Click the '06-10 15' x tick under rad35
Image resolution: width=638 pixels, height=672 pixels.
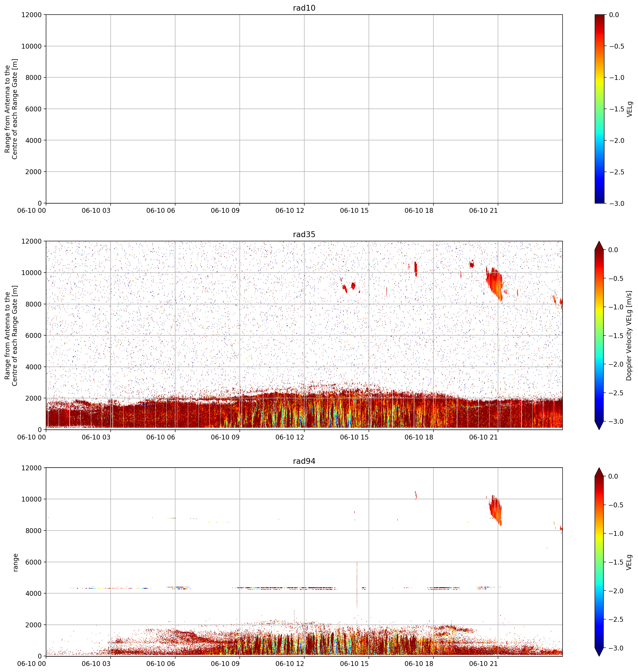(354, 437)
